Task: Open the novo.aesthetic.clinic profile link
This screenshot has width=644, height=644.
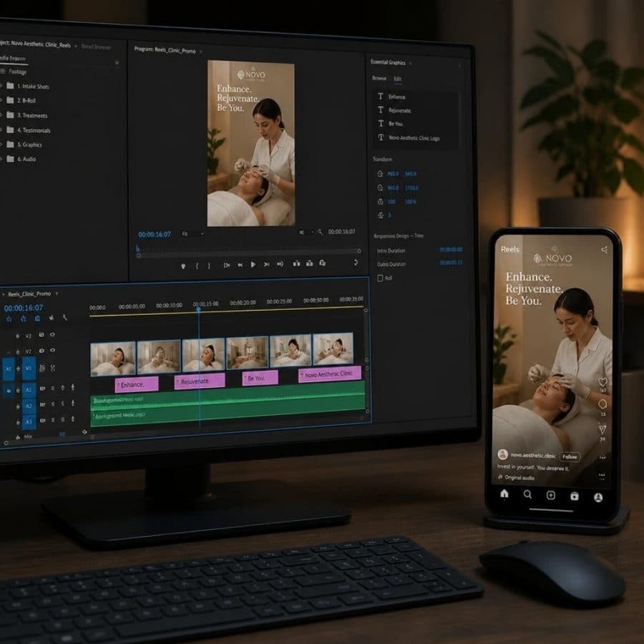Action: 532,456
